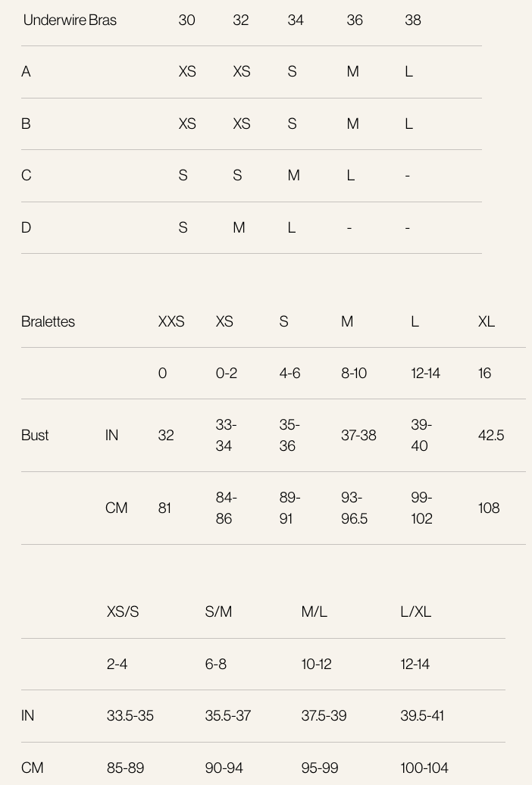The image size is (532, 785).
Task: Click the "42.5" bust inches value
Action: tap(491, 435)
